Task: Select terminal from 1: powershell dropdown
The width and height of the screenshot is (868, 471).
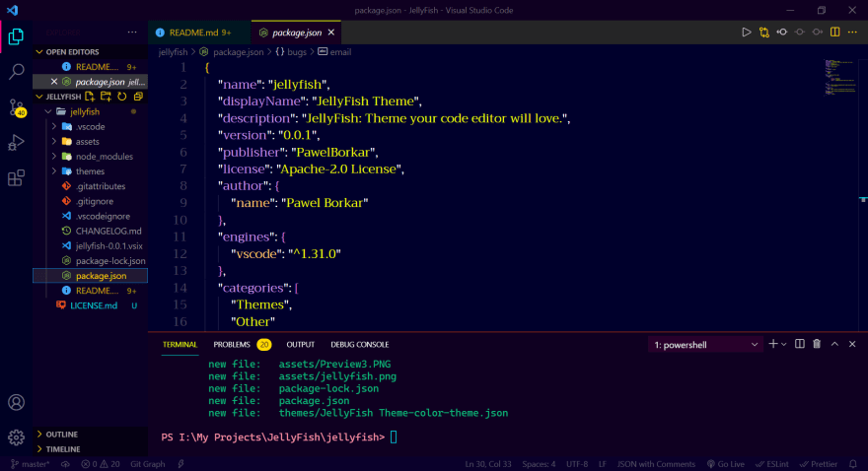Action: point(705,345)
